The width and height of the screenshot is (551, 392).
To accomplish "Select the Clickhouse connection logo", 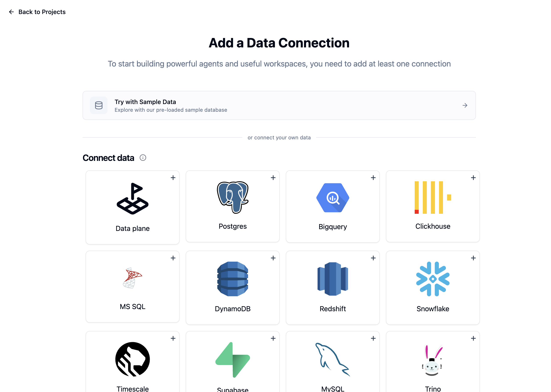I will [432, 198].
